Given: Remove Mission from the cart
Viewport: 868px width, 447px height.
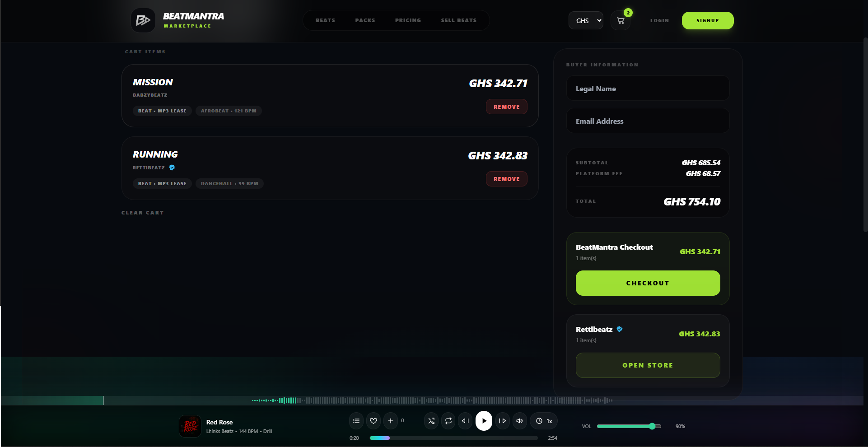Looking at the screenshot, I should tap(506, 107).
